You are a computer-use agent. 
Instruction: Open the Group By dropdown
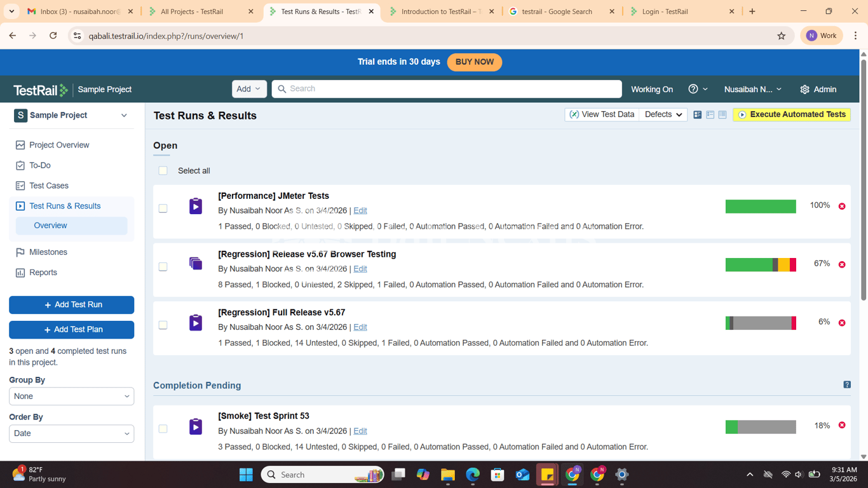[71, 396]
